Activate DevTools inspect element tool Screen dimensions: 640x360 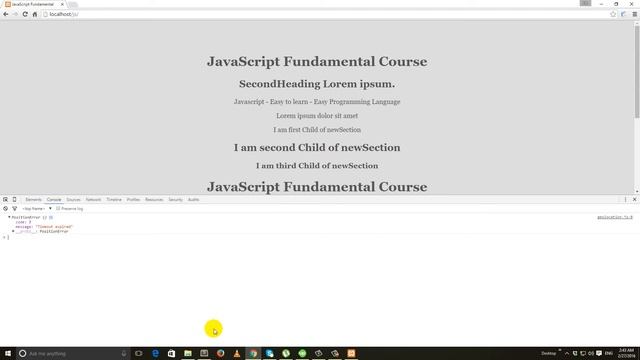(x=5, y=200)
